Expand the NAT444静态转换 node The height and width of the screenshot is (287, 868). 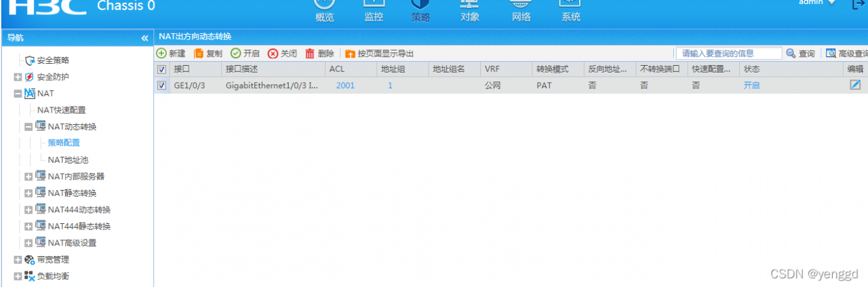coord(28,227)
